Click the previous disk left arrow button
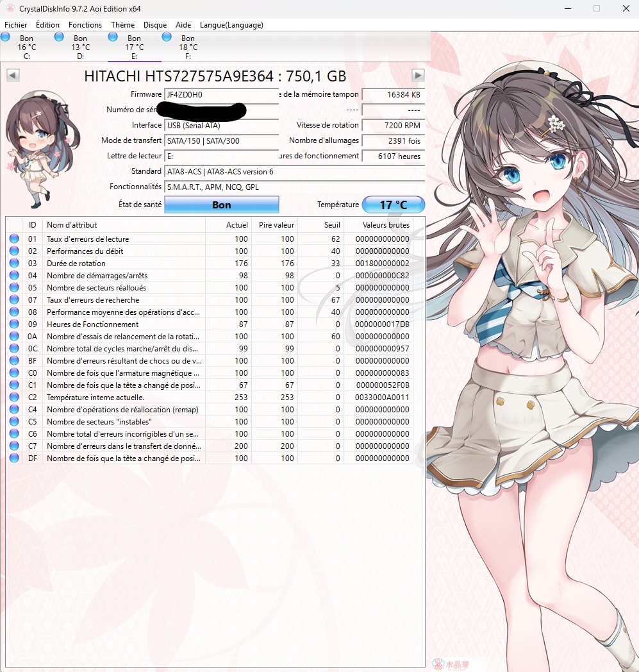 tap(13, 76)
